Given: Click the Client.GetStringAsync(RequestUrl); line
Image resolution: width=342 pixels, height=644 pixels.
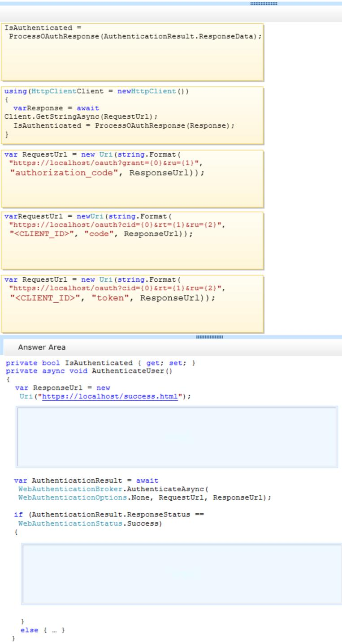Looking at the screenshot, I should tap(81, 116).
